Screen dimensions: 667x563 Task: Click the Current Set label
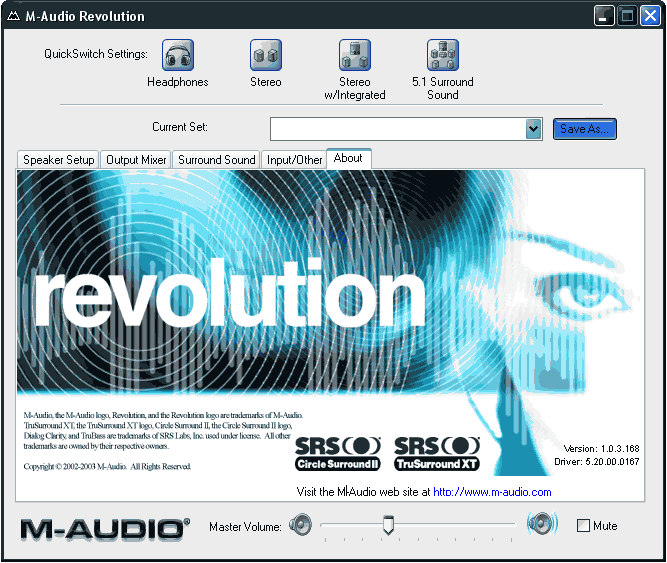click(180, 127)
